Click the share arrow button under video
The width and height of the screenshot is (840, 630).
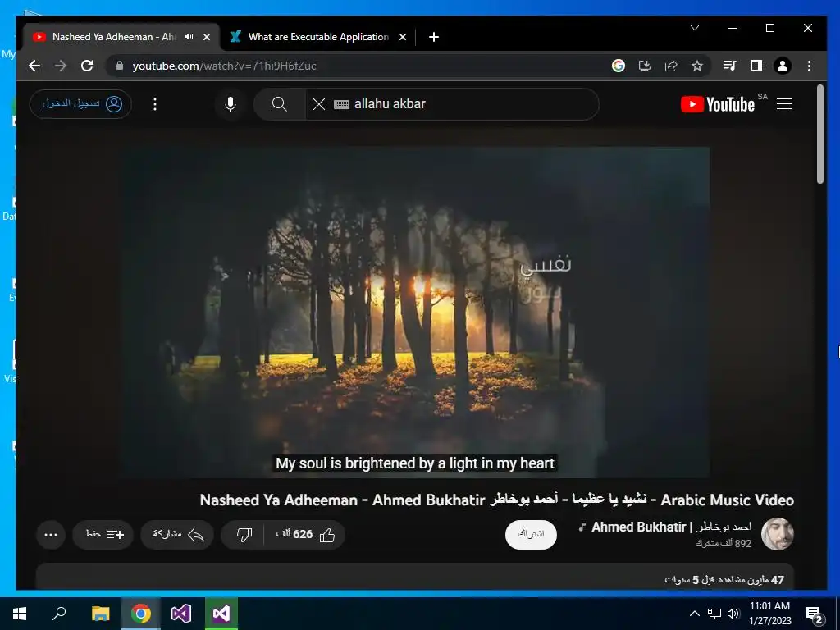(x=177, y=534)
